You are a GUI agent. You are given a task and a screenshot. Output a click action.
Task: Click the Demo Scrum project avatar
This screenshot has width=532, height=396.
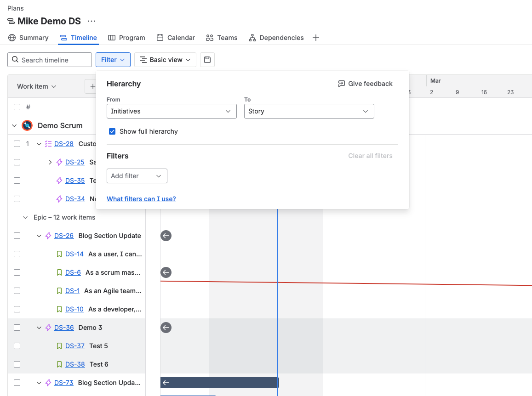click(27, 125)
